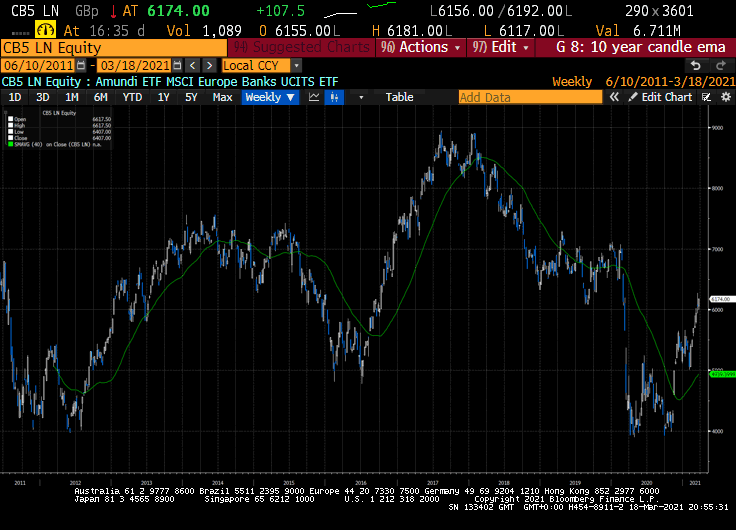The image size is (736, 530).
Task: Click the Vol 1,089 value
Action: (204, 31)
